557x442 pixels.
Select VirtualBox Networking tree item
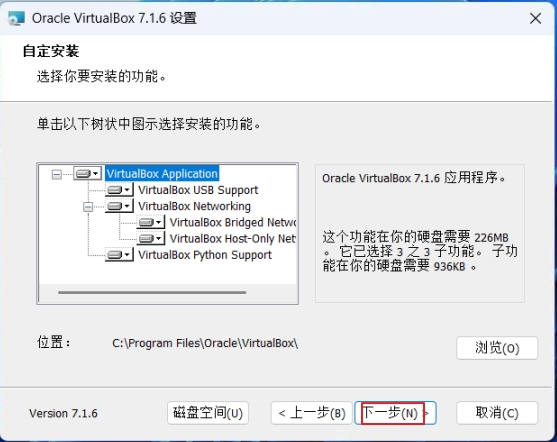pyautogui.click(x=194, y=206)
